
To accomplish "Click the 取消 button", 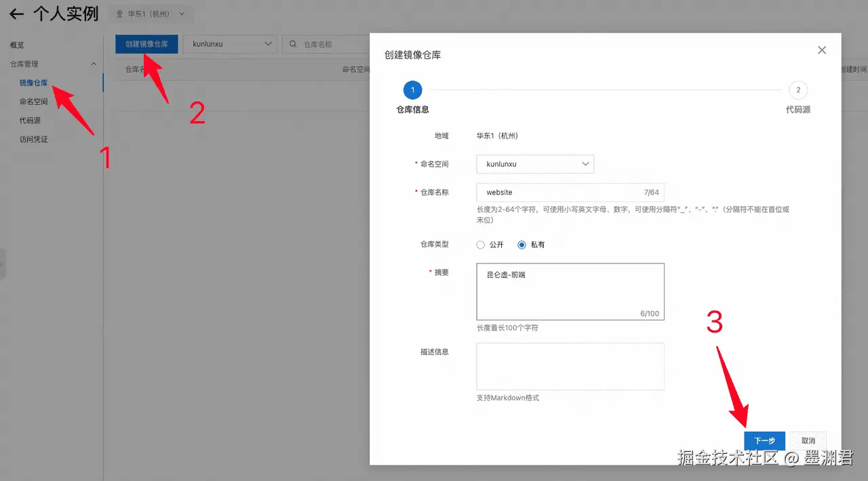I will click(x=808, y=440).
